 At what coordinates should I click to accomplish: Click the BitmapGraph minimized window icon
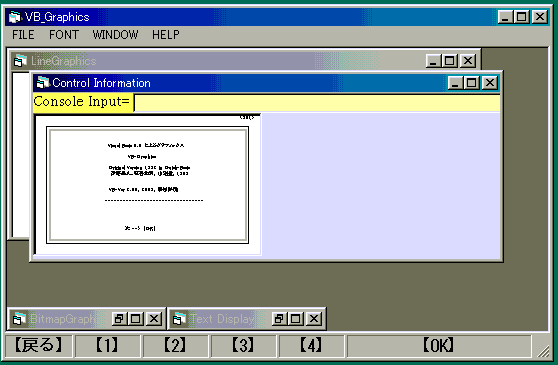20,318
